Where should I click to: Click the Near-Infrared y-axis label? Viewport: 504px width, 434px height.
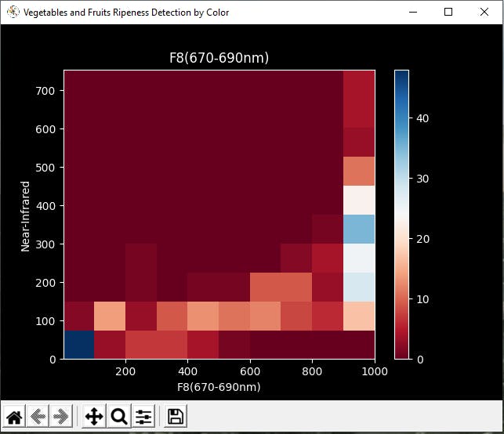(x=25, y=216)
